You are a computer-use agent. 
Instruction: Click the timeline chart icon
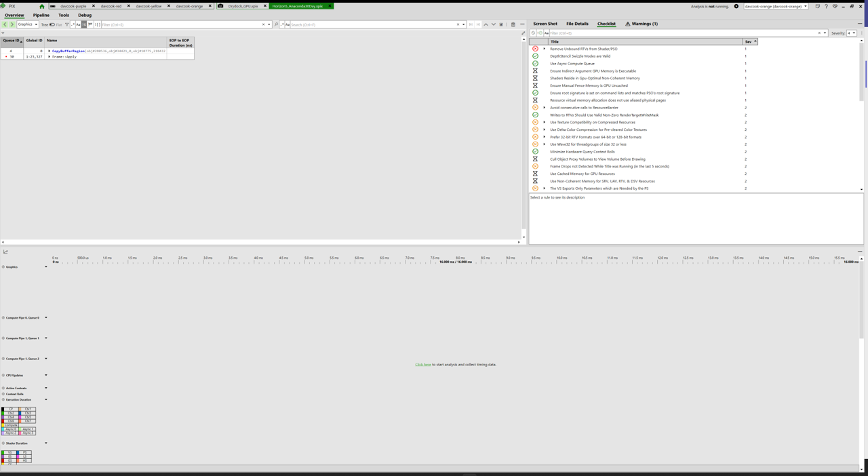(x=5, y=252)
